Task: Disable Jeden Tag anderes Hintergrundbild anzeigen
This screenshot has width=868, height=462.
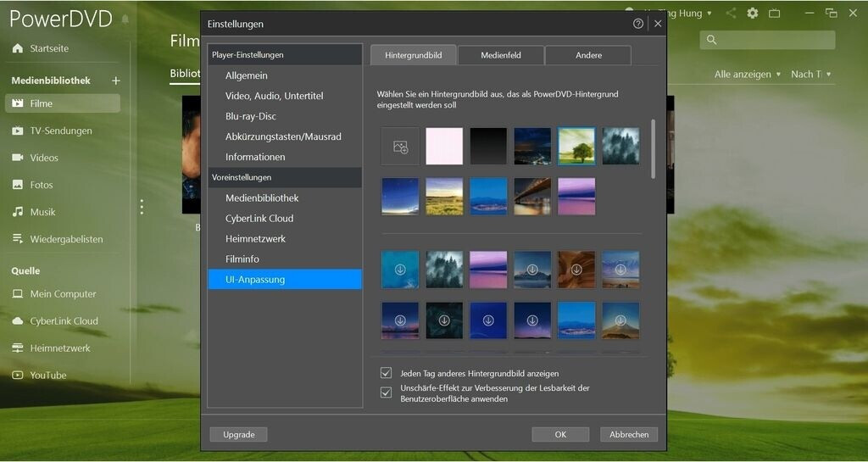Action: point(387,373)
